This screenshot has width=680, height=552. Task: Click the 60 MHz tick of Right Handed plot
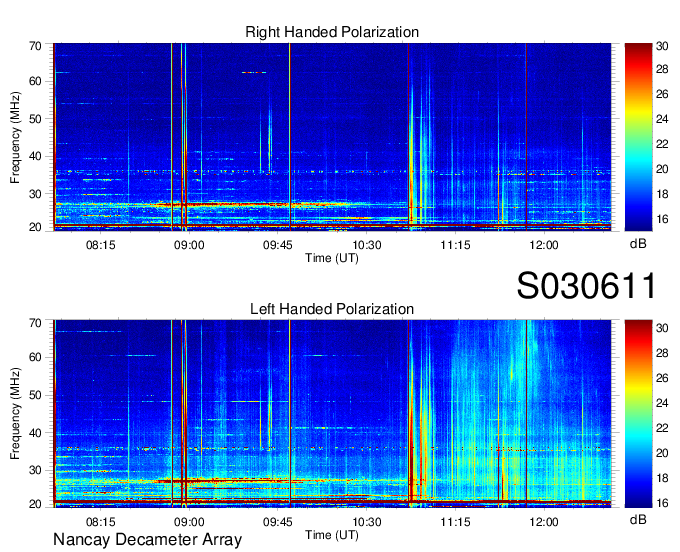click(x=35, y=81)
